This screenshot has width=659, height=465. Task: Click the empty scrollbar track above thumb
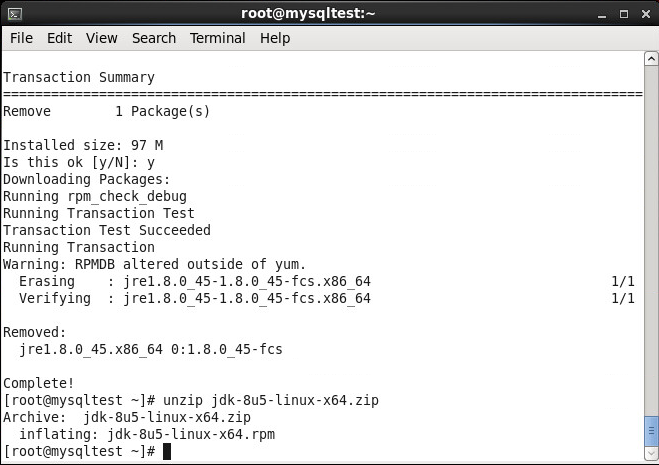[x=651, y=240]
